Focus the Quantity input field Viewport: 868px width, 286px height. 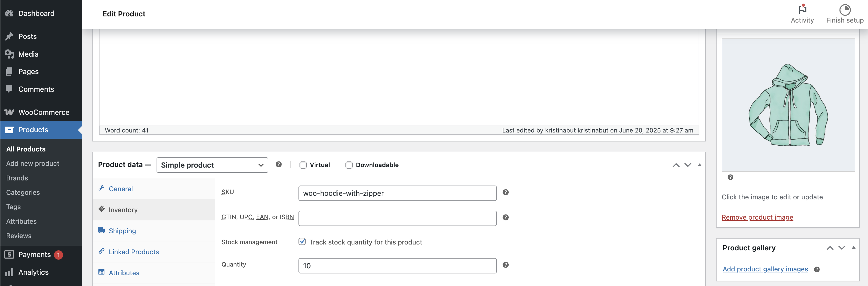pos(397,266)
